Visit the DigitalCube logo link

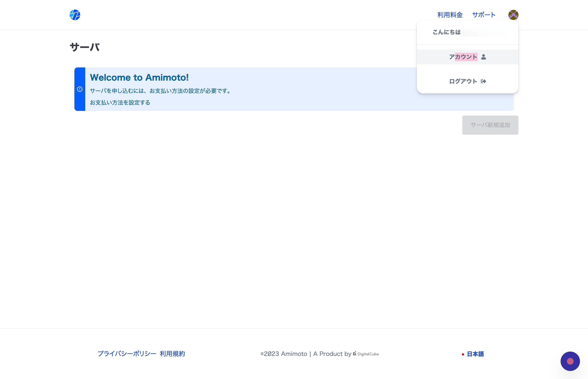click(366, 354)
